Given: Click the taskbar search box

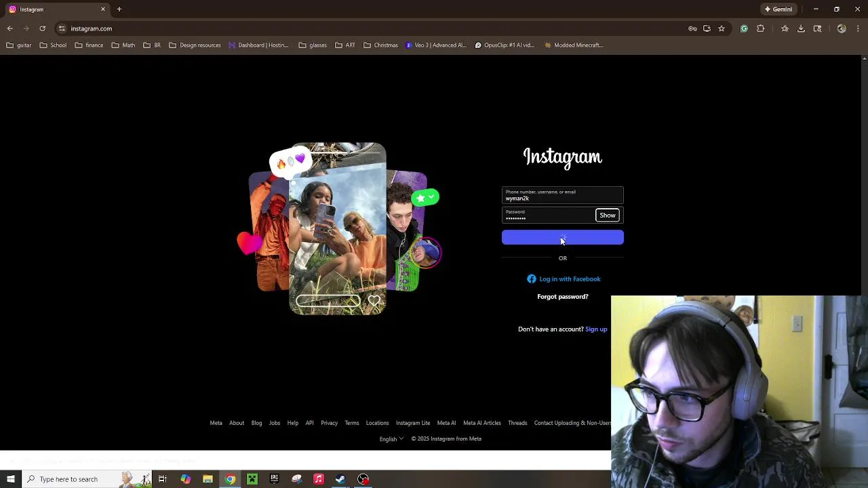Looking at the screenshot, I should 88,479.
